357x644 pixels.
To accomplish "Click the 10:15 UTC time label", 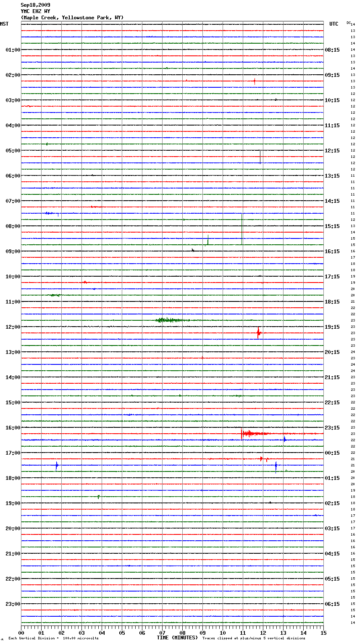I will click(332, 100).
